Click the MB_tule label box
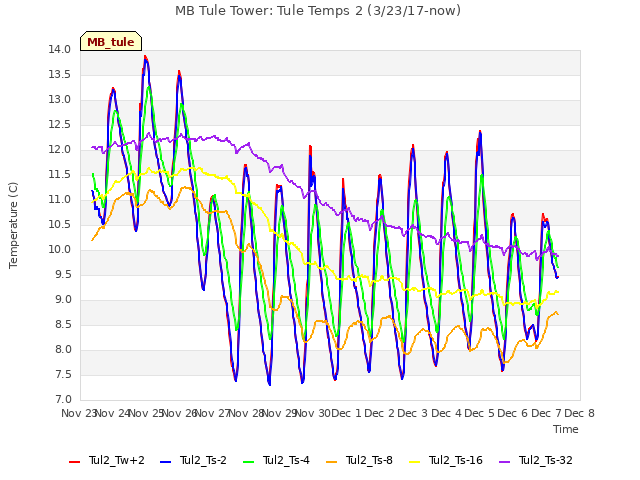 (111, 41)
